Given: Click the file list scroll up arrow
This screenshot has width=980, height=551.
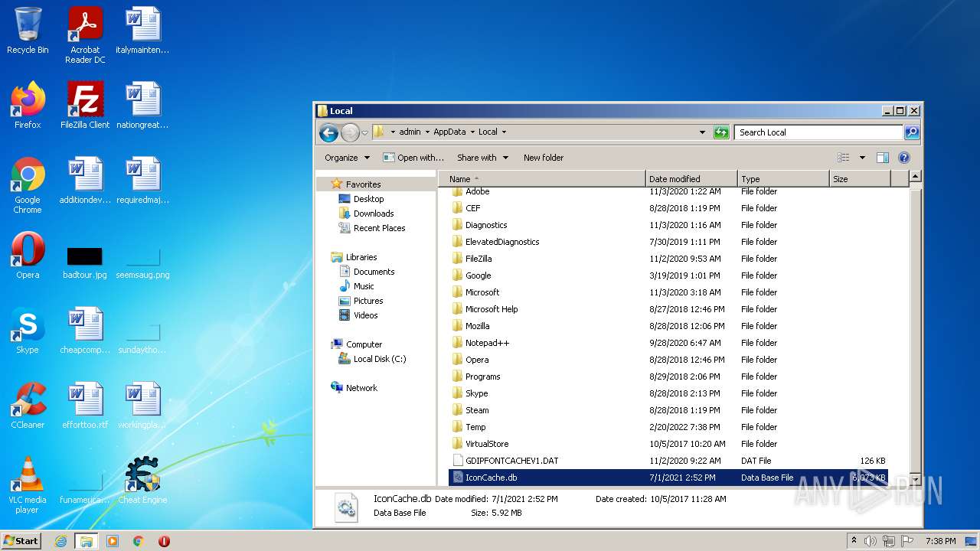Looking at the screenshot, I should (x=914, y=177).
